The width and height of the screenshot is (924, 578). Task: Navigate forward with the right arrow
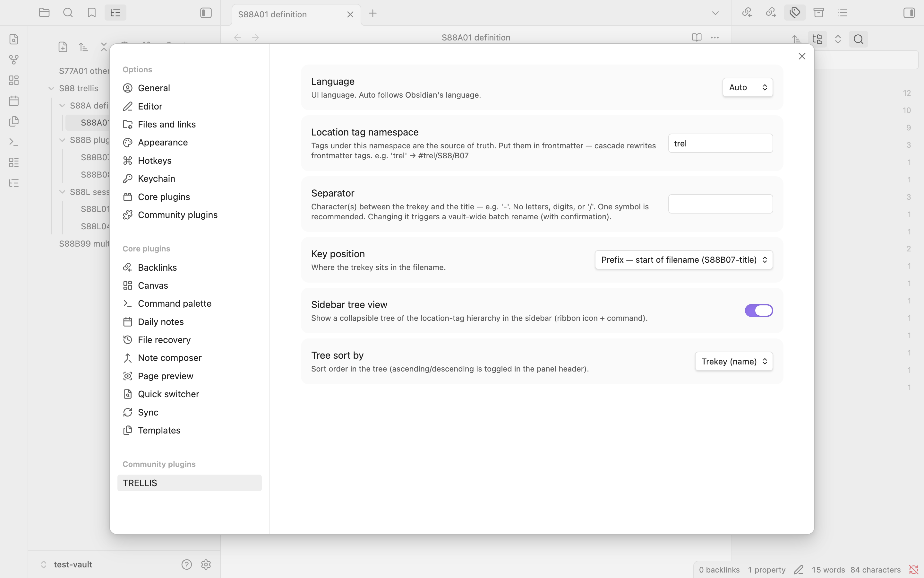(255, 38)
